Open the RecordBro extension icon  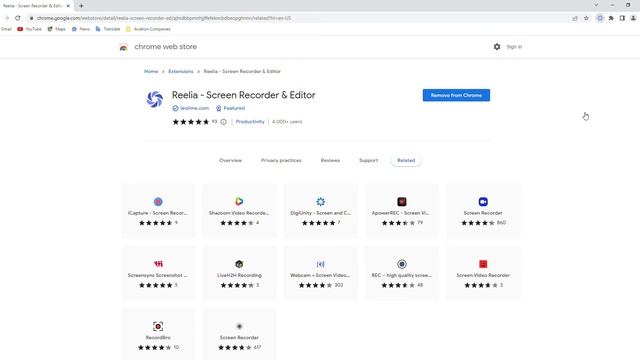pos(158,326)
